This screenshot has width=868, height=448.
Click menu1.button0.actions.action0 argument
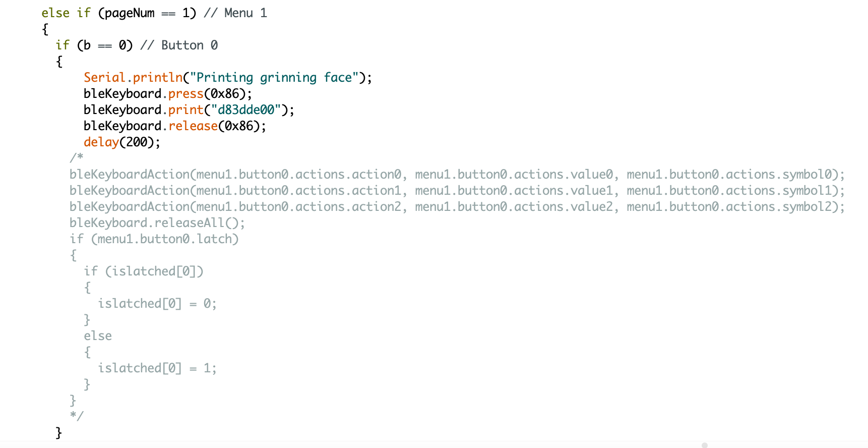point(299,175)
